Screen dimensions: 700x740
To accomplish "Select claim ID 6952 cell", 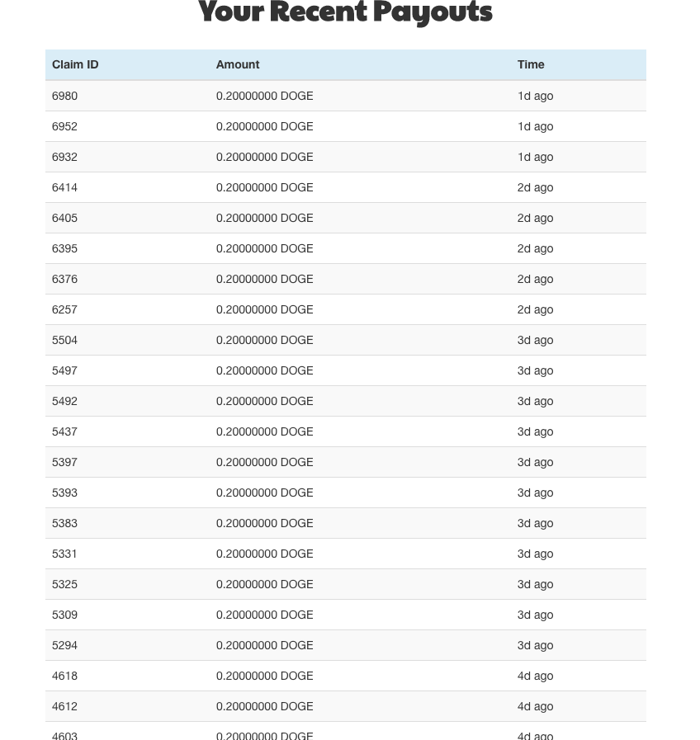I will pyautogui.click(x=65, y=126).
